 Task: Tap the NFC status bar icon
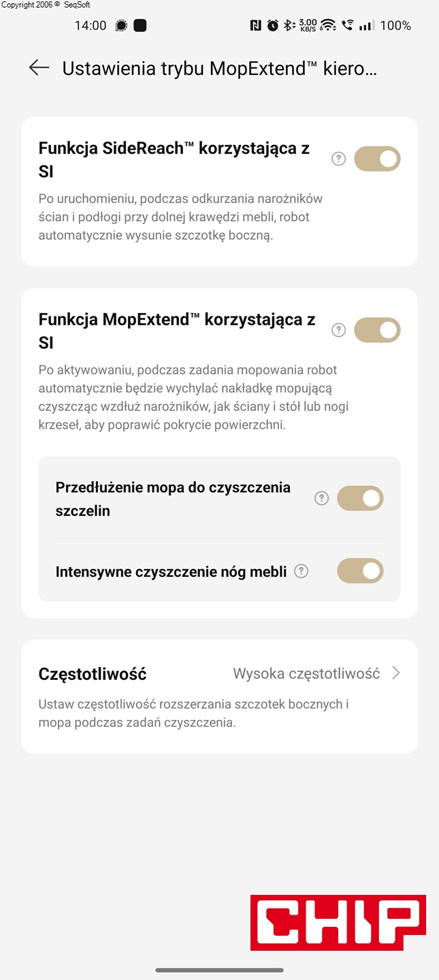tap(255, 26)
